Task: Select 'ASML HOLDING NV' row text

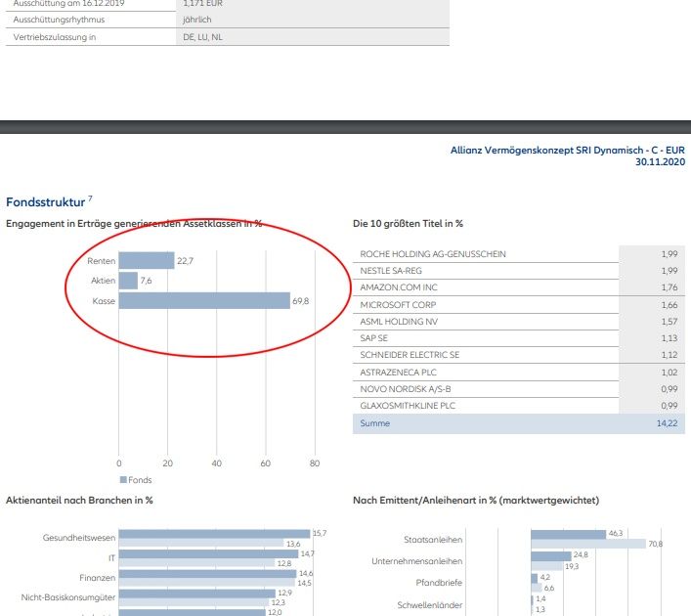Action: (399, 322)
